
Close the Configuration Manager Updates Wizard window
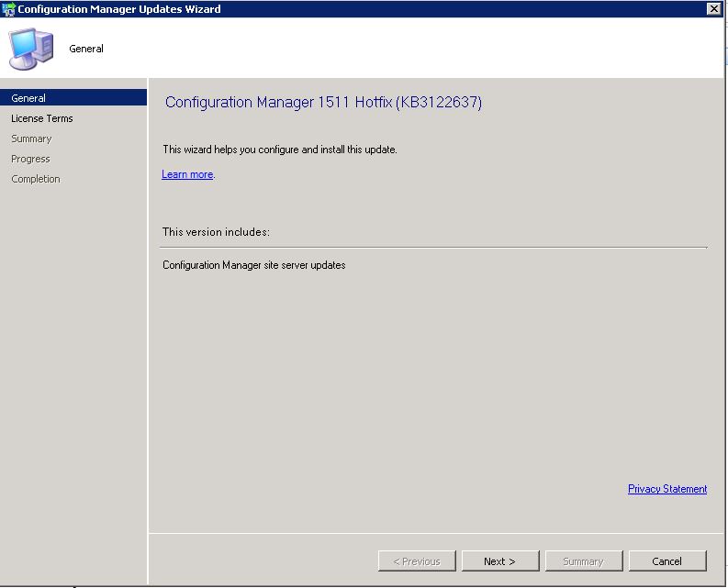point(713,9)
